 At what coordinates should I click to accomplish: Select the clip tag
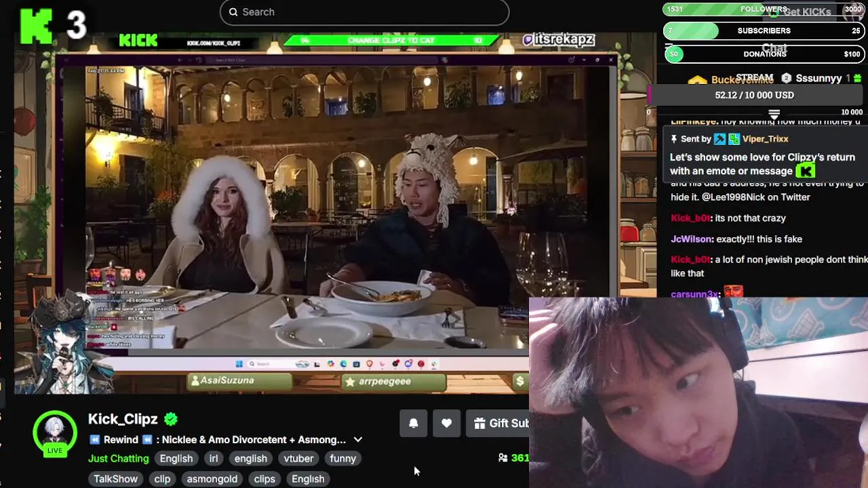point(162,479)
